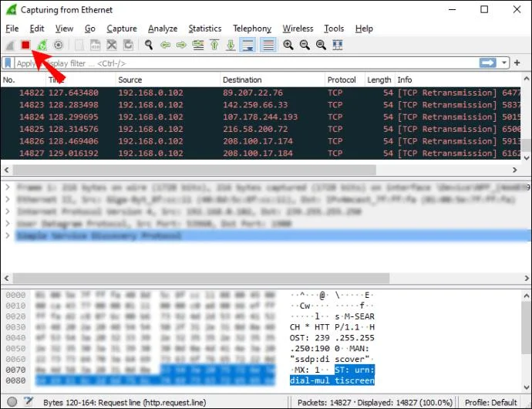Open the Statistics menu
This screenshot has height=409, width=532.
[205, 29]
